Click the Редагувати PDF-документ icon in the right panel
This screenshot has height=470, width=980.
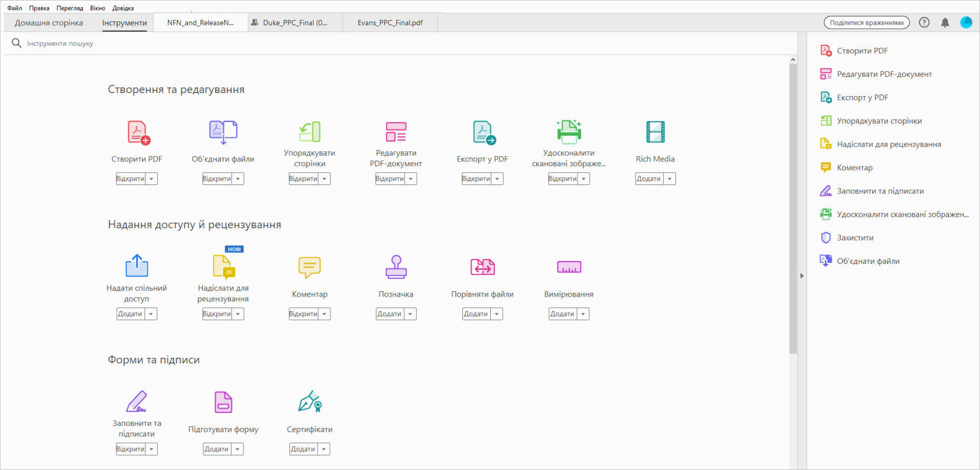tap(826, 74)
